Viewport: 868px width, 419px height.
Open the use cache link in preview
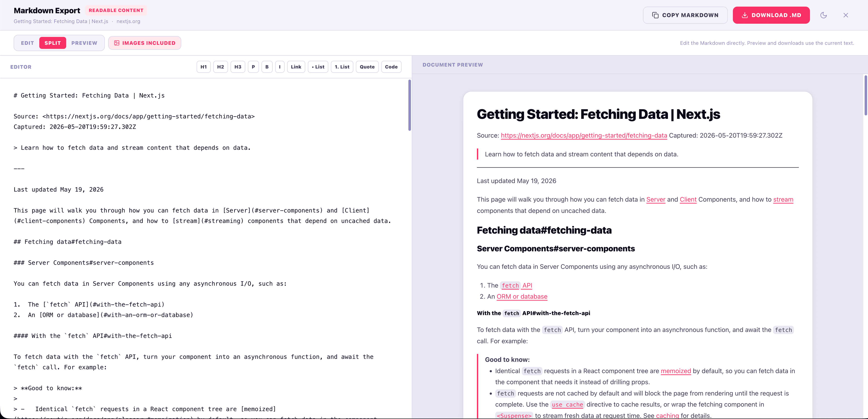(x=567, y=405)
